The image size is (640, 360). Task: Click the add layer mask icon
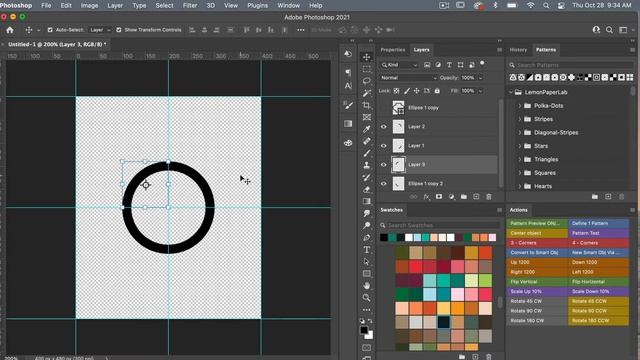tap(439, 197)
